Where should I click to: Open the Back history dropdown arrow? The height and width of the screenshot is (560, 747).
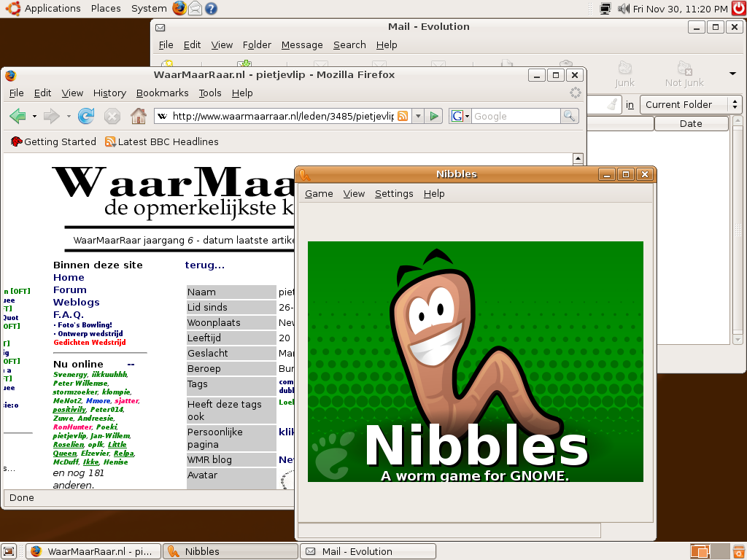pos(34,116)
